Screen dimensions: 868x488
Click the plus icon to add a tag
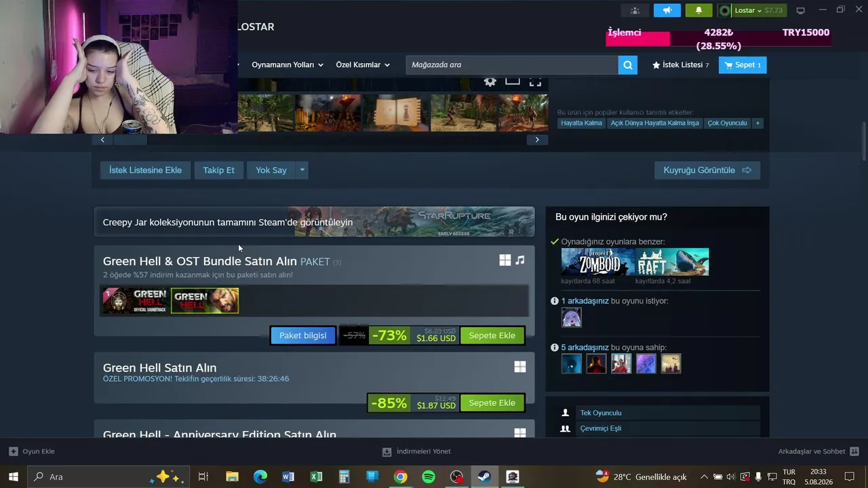tap(757, 123)
